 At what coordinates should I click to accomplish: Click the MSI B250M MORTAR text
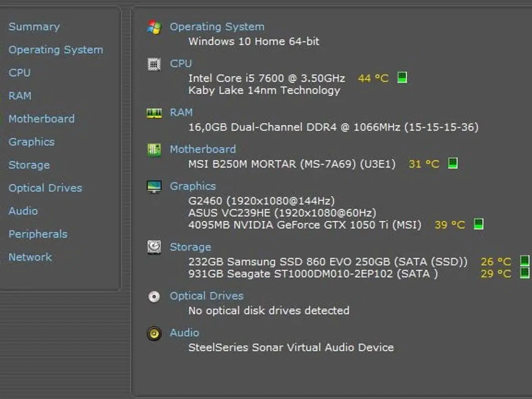292,164
